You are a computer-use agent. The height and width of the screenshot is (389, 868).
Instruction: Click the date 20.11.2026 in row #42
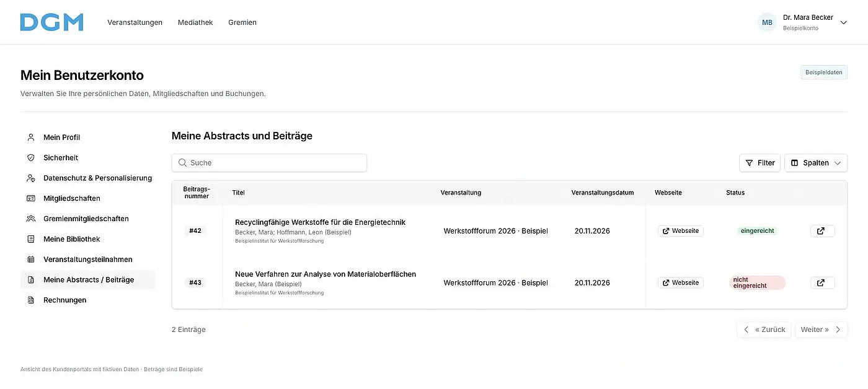592,231
